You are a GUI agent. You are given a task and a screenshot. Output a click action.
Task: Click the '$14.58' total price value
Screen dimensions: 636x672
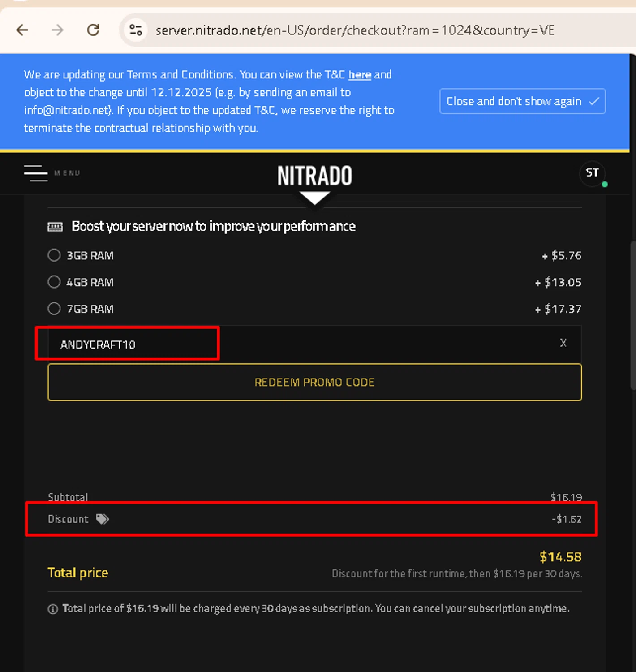coord(561,557)
